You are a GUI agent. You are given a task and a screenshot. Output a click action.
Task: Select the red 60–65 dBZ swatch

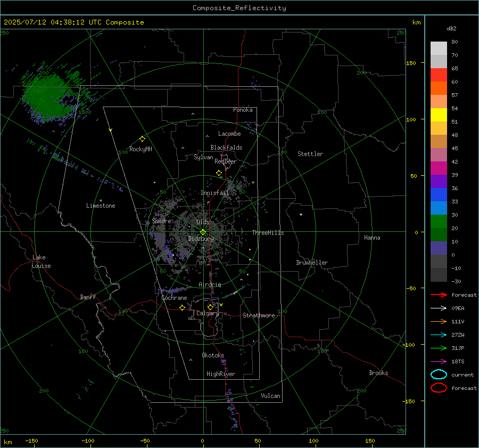[x=439, y=75]
